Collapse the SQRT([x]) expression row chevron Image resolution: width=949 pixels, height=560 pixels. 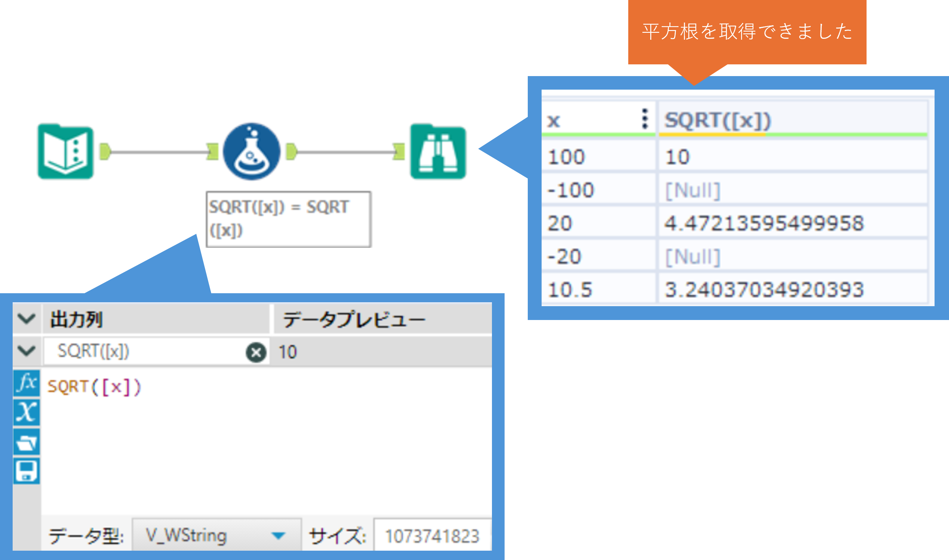pyautogui.click(x=26, y=351)
